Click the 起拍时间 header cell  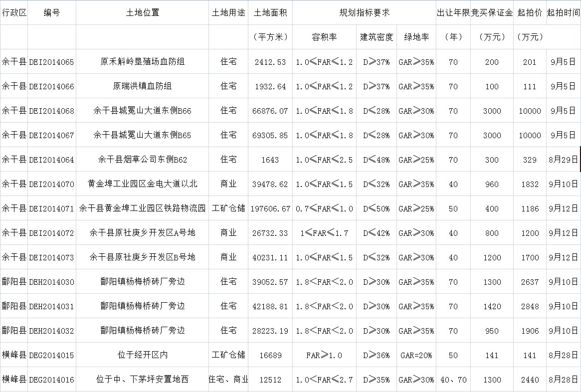tap(563, 12)
